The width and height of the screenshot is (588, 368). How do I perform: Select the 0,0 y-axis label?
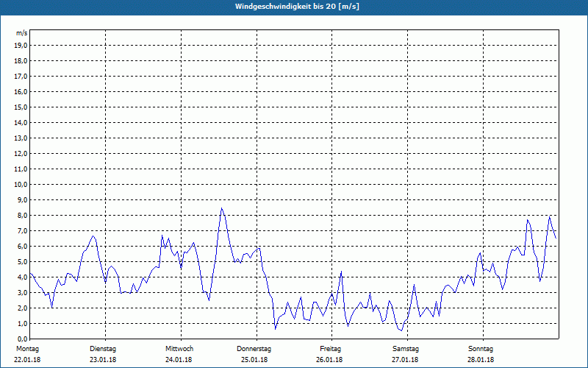pyautogui.click(x=22, y=339)
